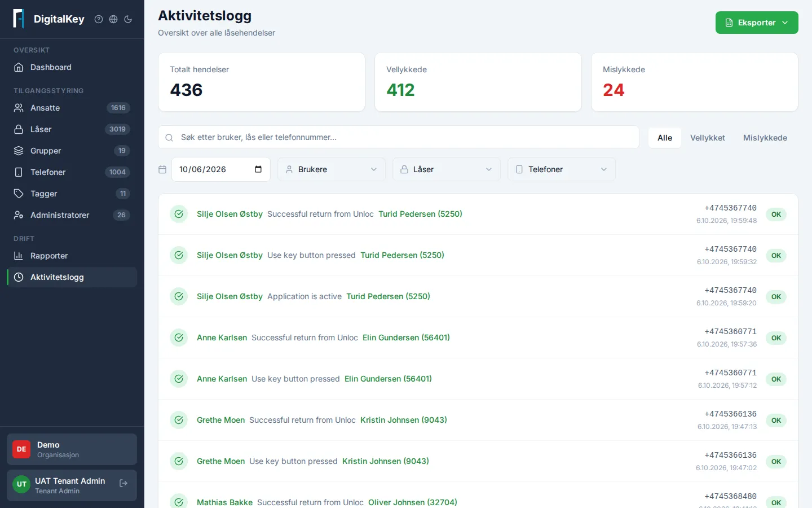Open Telefoner in the sidebar

tap(72, 172)
